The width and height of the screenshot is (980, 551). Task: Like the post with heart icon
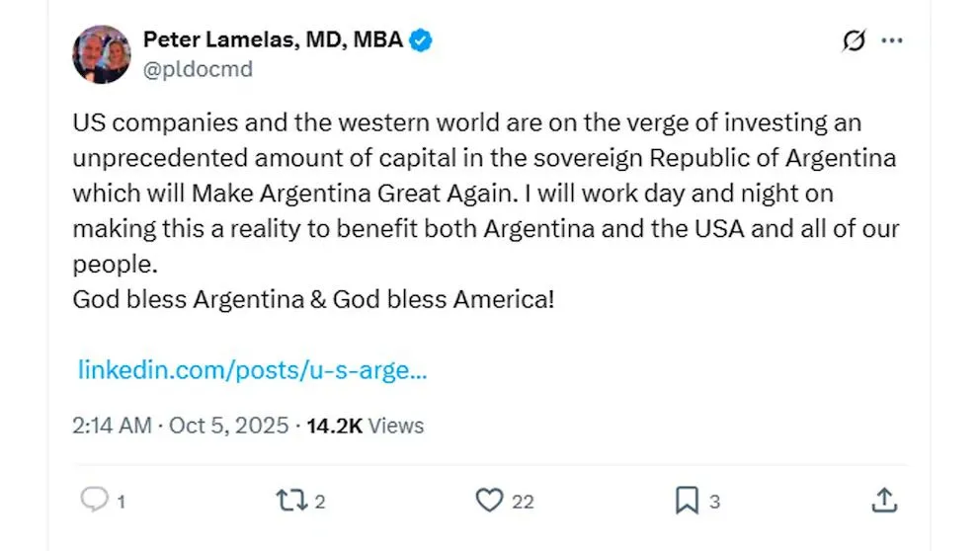[x=489, y=501]
